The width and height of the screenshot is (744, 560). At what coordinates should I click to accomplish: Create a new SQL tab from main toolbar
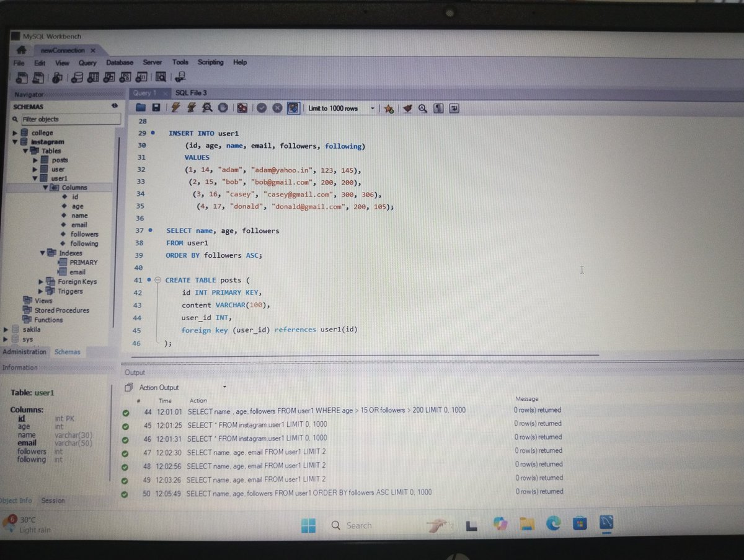coord(22,77)
